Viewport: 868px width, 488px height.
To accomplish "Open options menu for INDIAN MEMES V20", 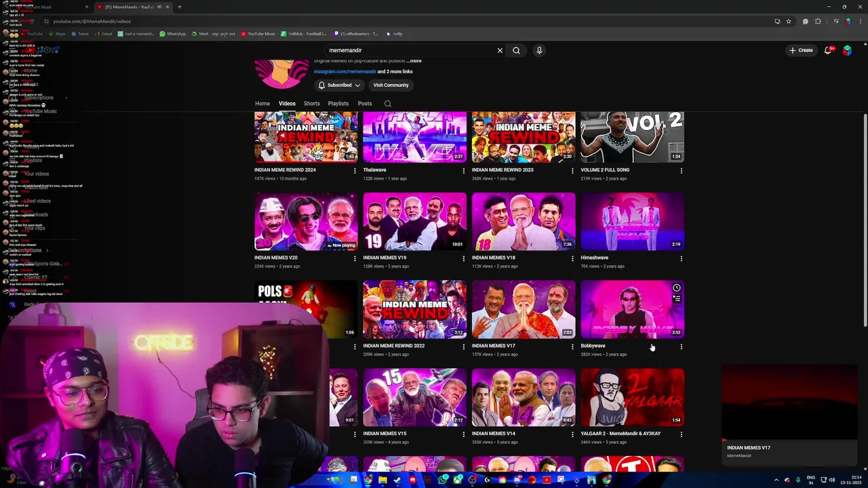I will point(355,258).
